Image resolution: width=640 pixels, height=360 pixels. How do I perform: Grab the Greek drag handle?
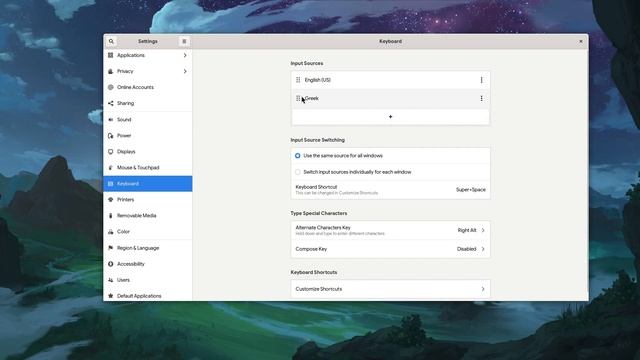coord(298,98)
